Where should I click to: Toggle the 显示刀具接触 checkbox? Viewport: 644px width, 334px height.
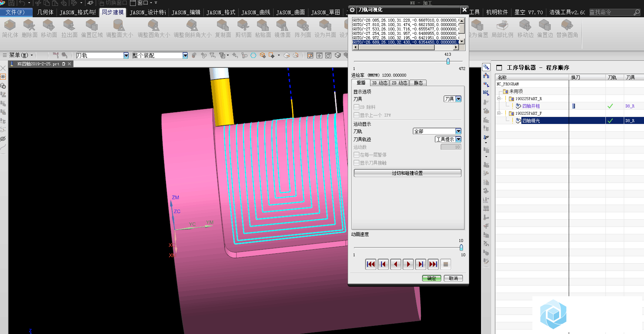(356, 163)
